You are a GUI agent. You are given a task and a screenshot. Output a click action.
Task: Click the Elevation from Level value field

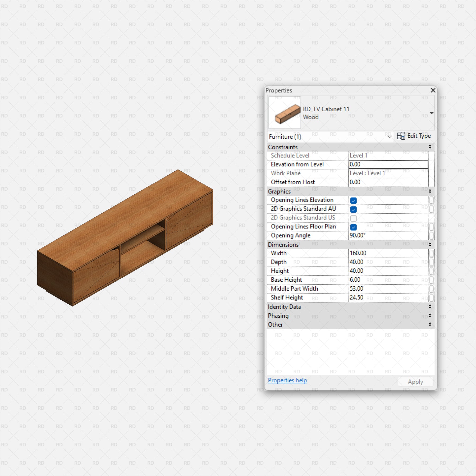tap(388, 164)
